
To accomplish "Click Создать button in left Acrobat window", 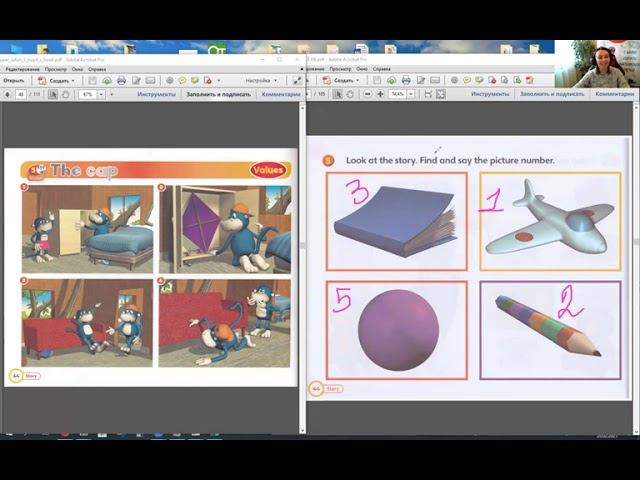I will pos(56,80).
